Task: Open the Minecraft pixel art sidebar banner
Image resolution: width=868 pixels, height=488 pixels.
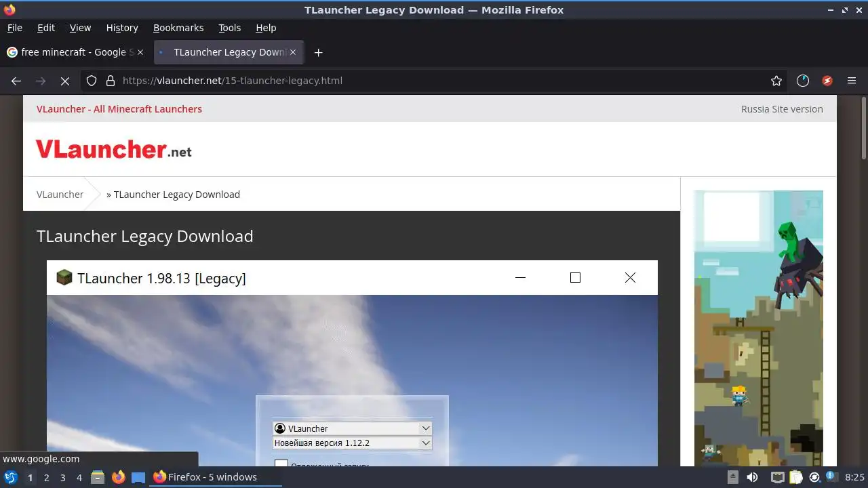Action: 758,328
